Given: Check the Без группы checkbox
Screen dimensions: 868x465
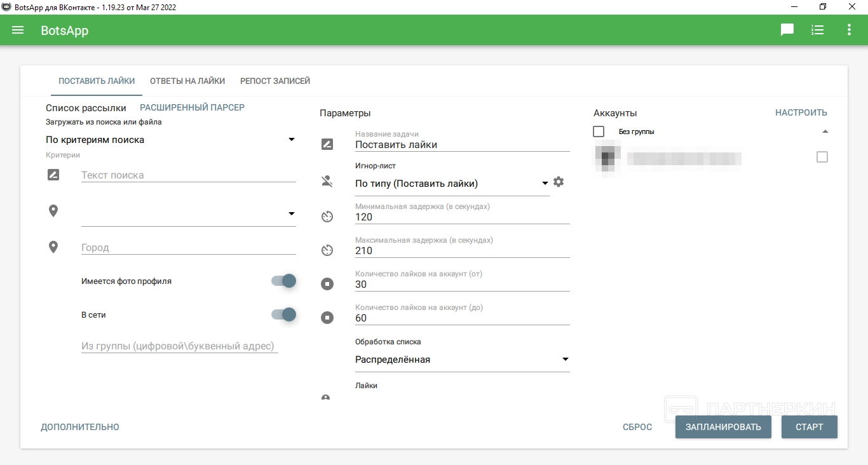Looking at the screenshot, I should (599, 131).
